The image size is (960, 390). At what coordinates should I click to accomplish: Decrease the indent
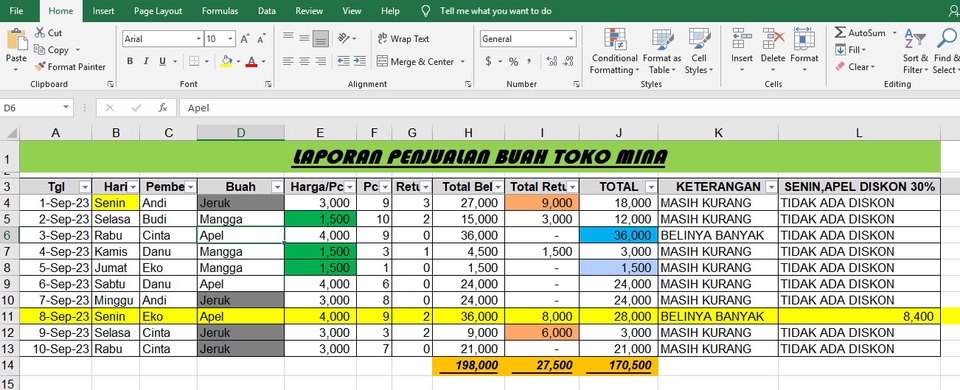(x=343, y=61)
